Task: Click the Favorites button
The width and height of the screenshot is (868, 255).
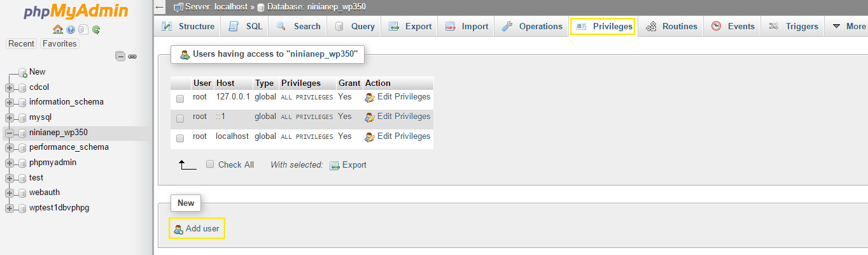Action: 60,44
